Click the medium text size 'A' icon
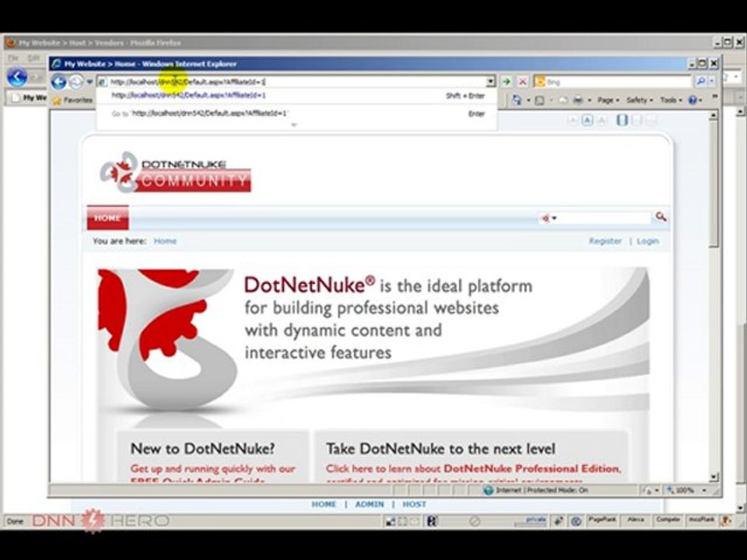Image resolution: width=747 pixels, height=560 pixels. (587, 120)
